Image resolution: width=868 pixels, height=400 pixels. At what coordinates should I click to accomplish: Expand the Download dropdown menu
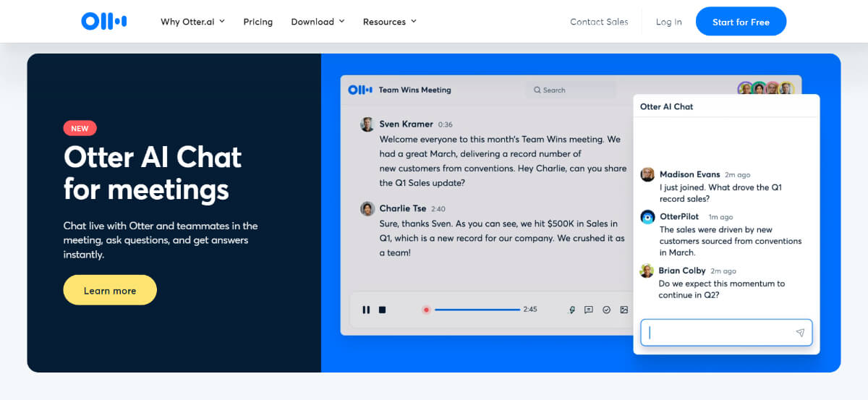coord(318,22)
